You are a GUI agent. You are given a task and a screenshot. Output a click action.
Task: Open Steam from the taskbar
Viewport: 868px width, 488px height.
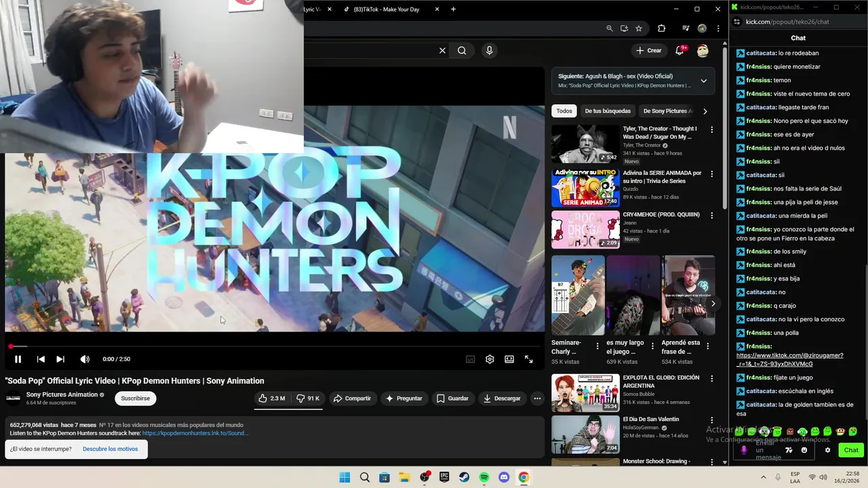(465, 478)
